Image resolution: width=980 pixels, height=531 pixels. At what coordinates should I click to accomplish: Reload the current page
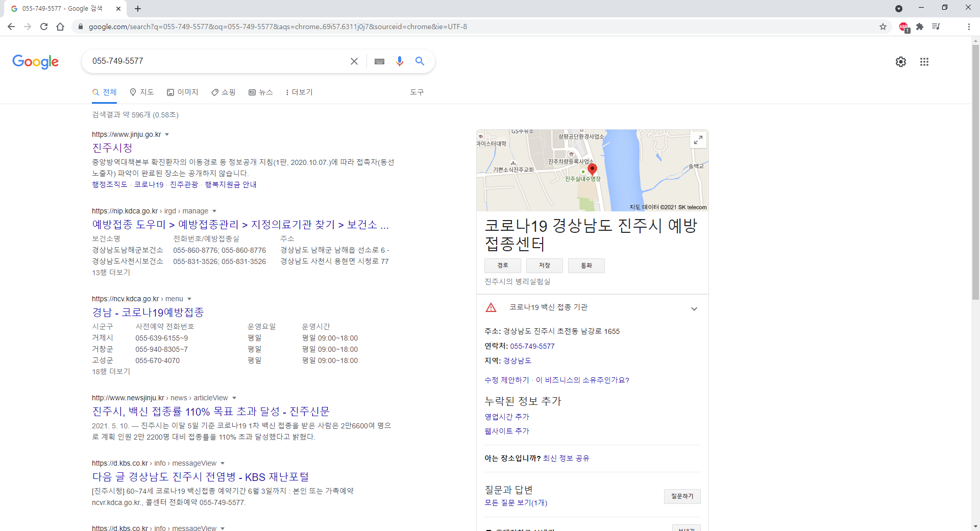(44, 27)
